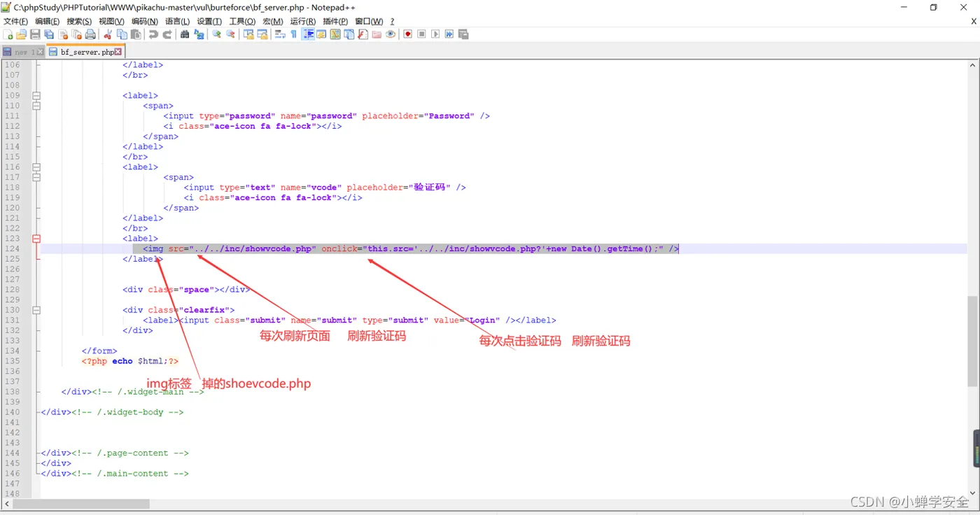Click the Paste clipboard icon
This screenshot has width=980, height=515.
click(136, 34)
